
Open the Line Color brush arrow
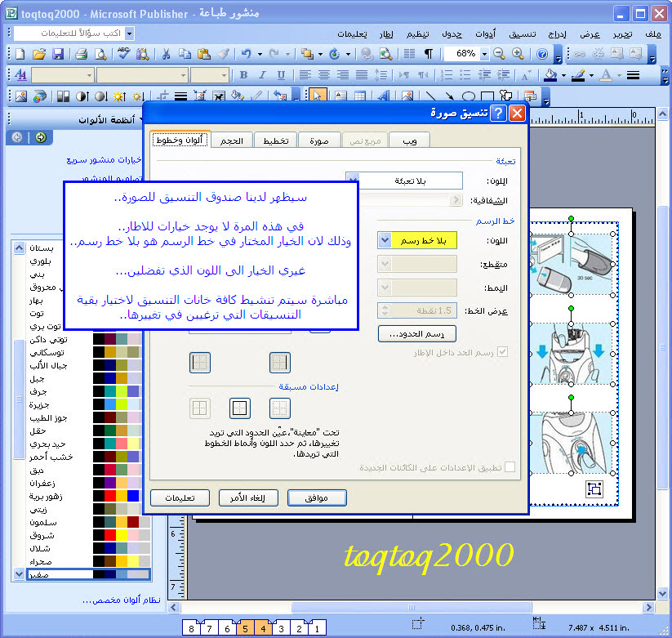591,75
